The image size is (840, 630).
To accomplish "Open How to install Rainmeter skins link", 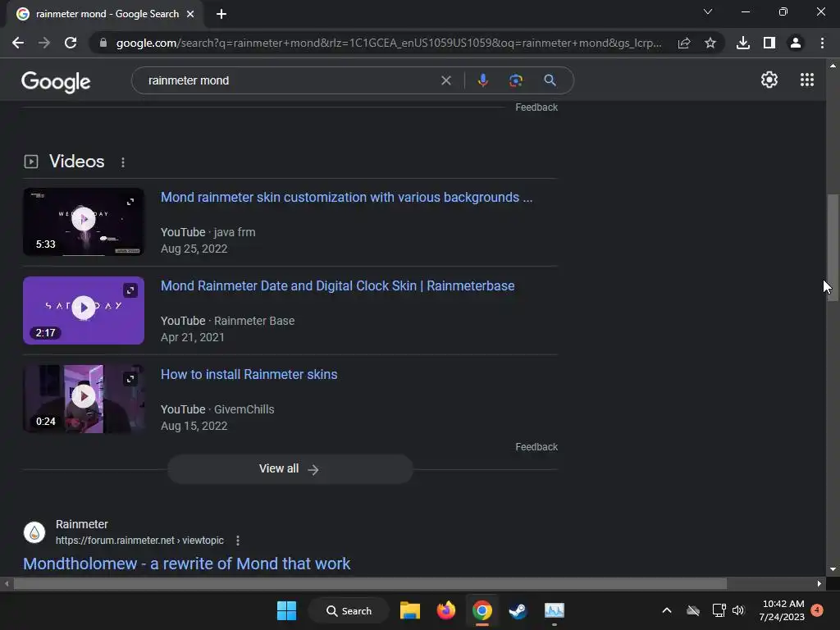I will click(x=249, y=374).
